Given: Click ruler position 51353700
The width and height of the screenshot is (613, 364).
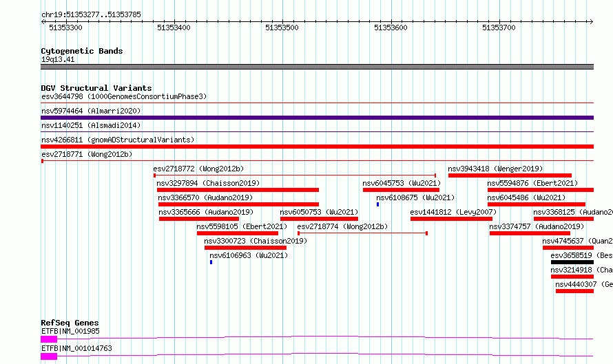Looking at the screenshot, I should (499, 28).
